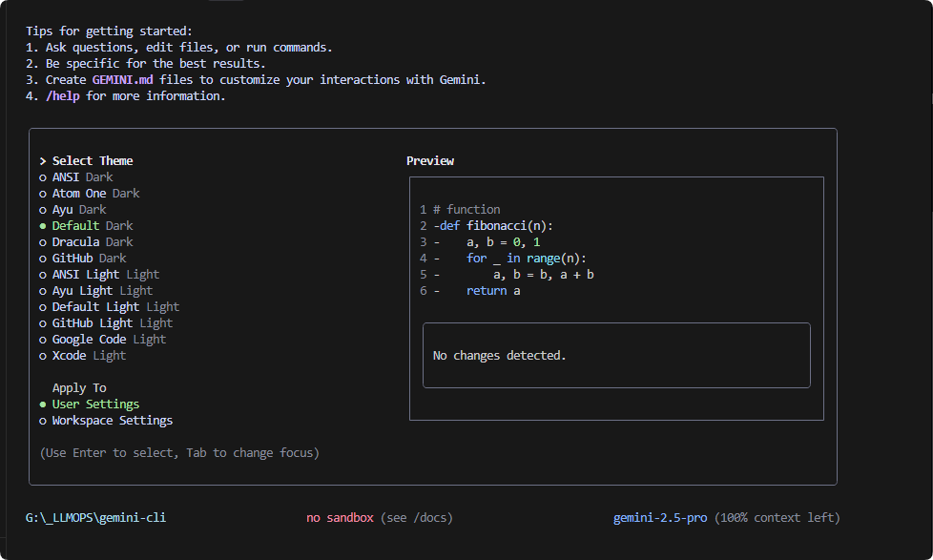Select the Default Dark theme option
The width and height of the screenshot is (933, 560).
coord(86,225)
